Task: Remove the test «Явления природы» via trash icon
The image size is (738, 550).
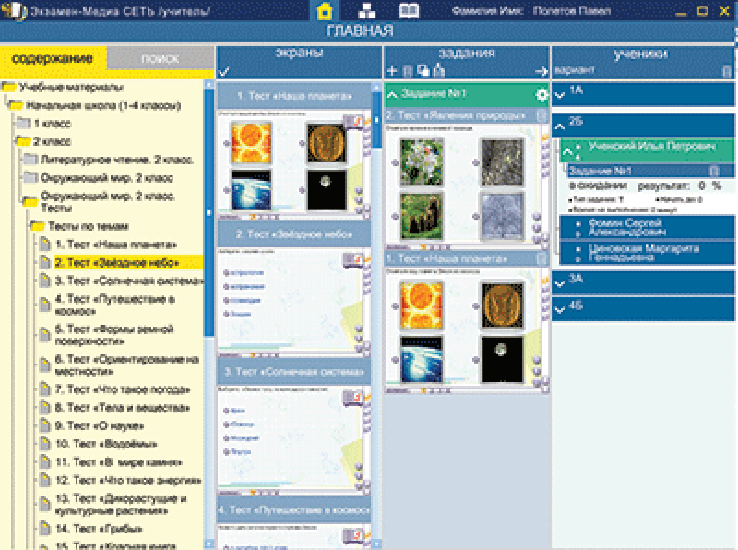Action: [x=541, y=116]
